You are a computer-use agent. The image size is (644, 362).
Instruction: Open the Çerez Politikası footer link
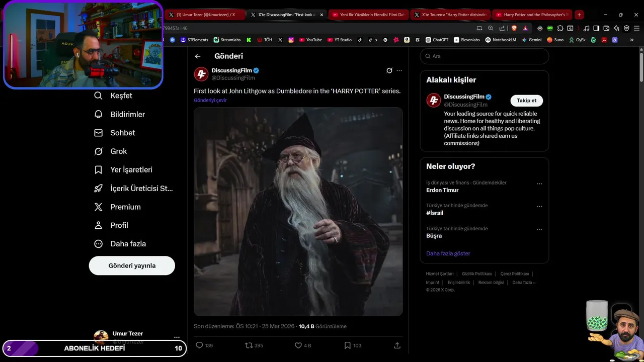(515, 274)
